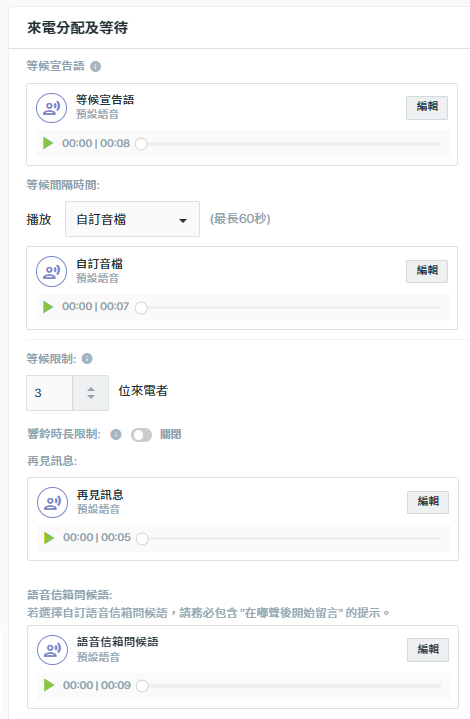Click the stepper arrows for 等候限制

[91, 393]
